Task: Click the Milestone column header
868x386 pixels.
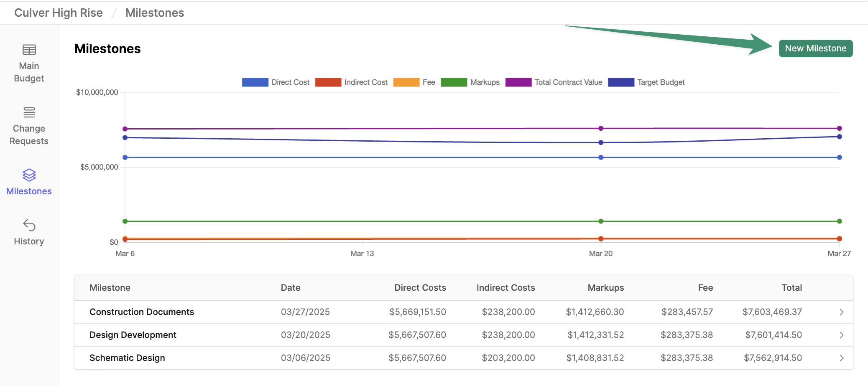Action: (x=110, y=288)
